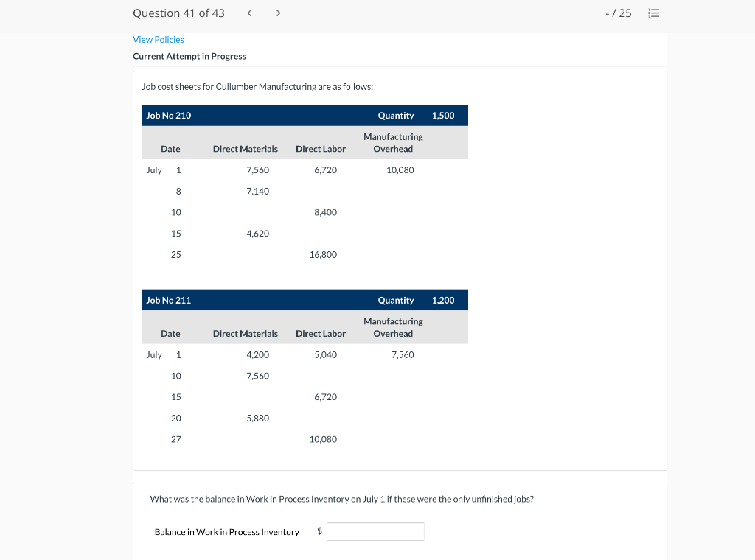Select Job 210 direct labor value 16,800
Screen dimensions: 755x560
click(323, 254)
